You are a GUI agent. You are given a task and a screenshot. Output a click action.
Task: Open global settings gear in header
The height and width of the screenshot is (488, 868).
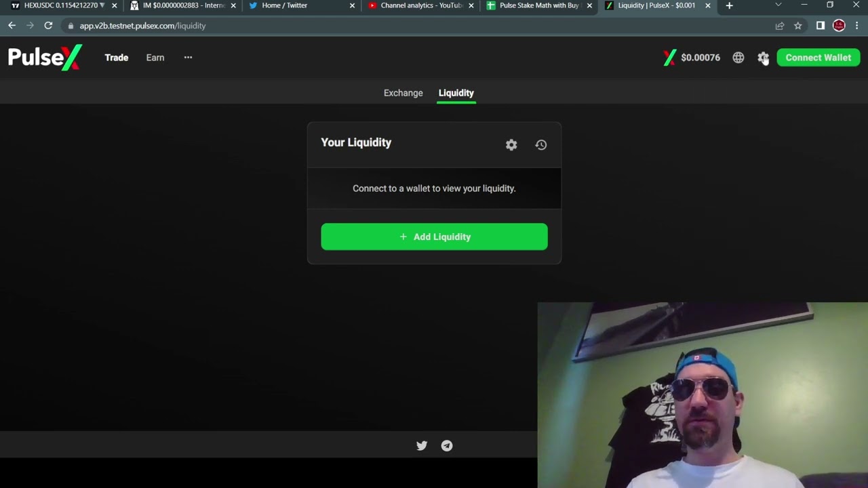764,58
